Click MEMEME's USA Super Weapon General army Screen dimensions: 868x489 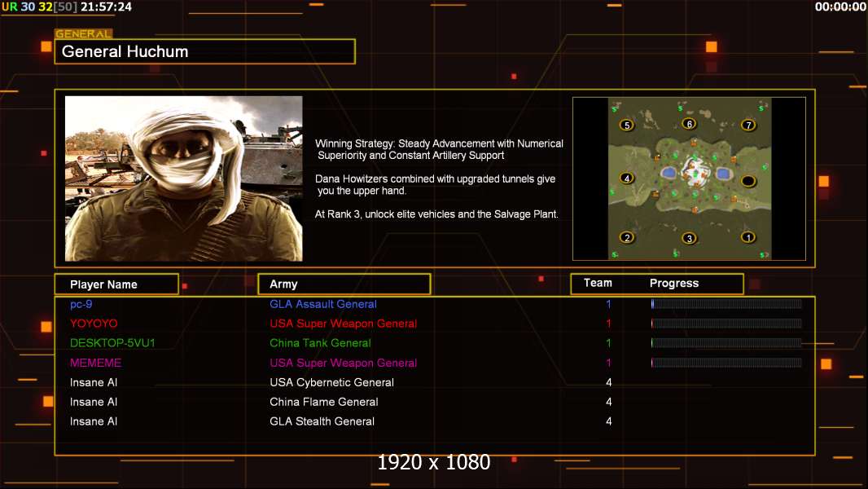[344, 363]
